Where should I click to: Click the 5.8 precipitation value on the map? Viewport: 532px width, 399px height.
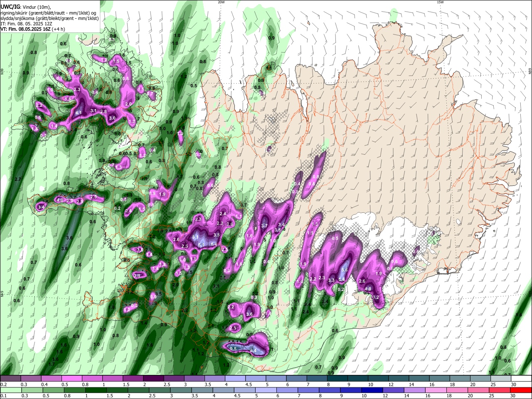coord(345,270)
